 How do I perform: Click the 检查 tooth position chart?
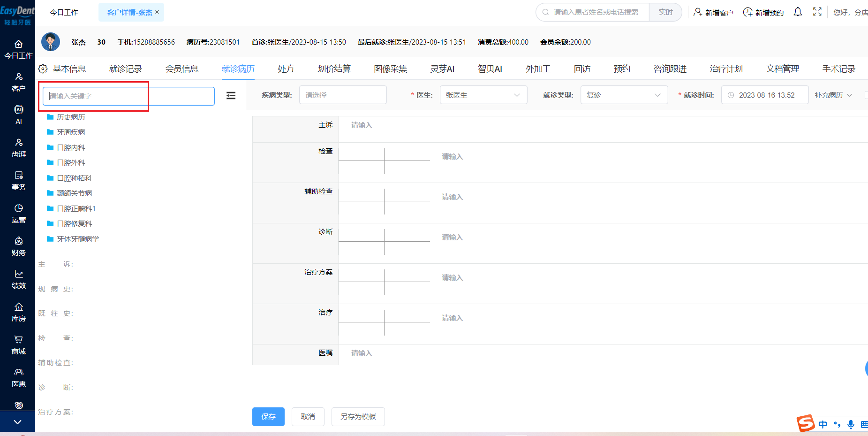coord(385,161)
